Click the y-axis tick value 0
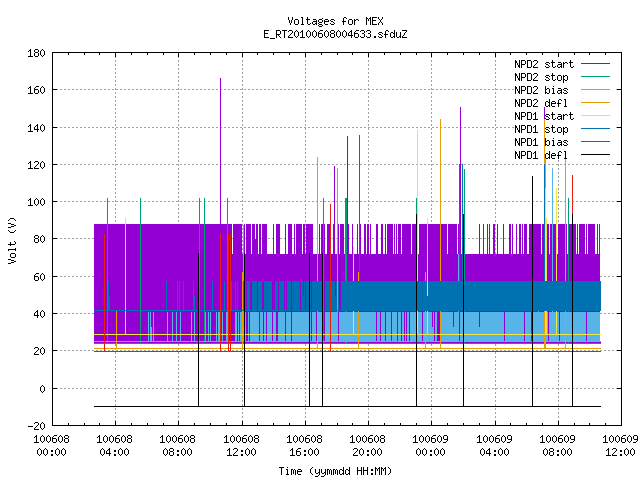This screenshot has height=480, width=640. pyautogui.click(x=42, y=389)
